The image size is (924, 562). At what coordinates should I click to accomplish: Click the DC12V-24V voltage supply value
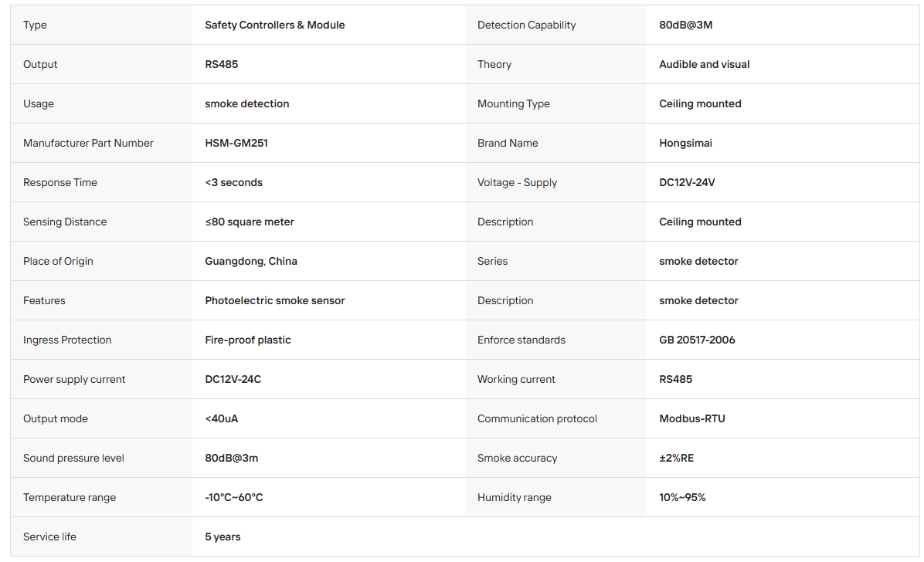pos(687,183)
